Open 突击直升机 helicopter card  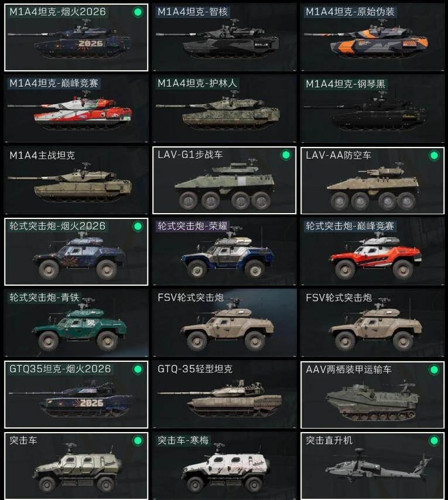point(372,466)
